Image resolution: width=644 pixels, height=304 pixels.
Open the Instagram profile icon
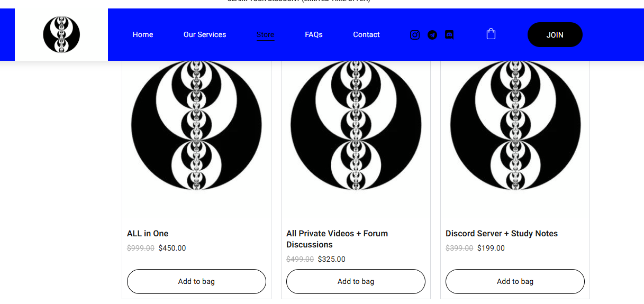click(415, 35)
